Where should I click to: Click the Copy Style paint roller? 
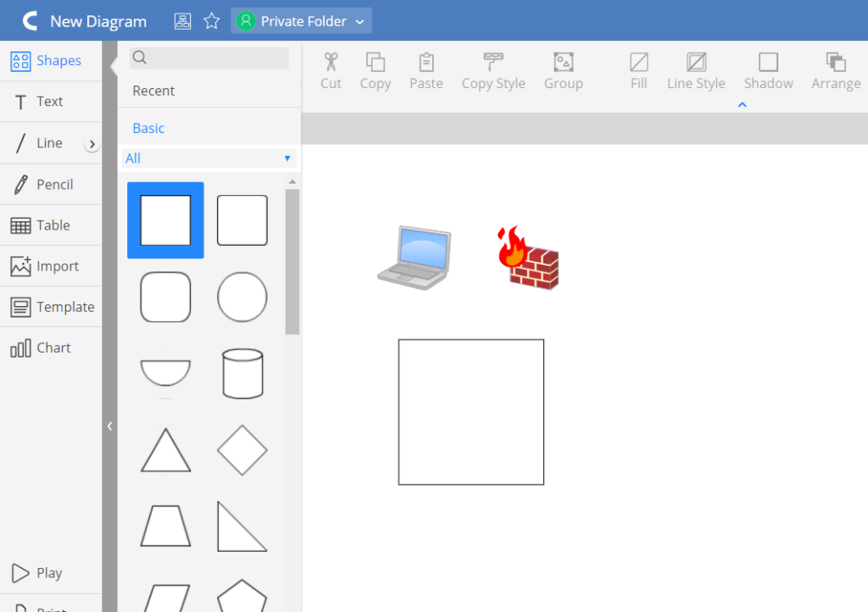(x=493, y=71)
